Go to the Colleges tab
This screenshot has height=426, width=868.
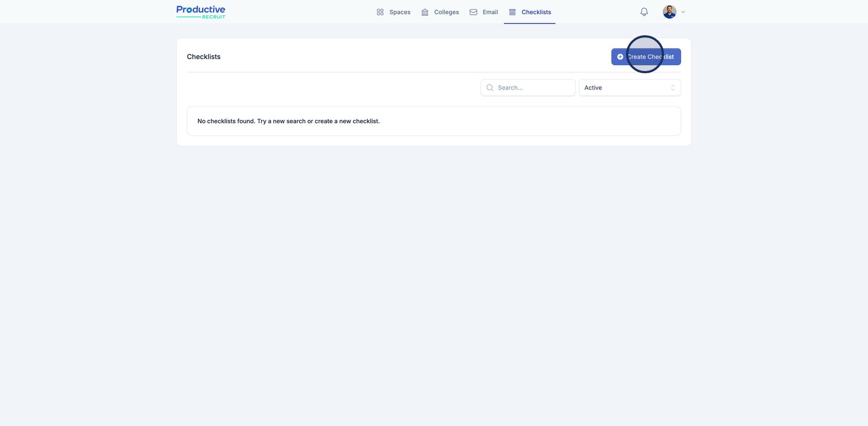pyautogui.click(x=440, y=12)
